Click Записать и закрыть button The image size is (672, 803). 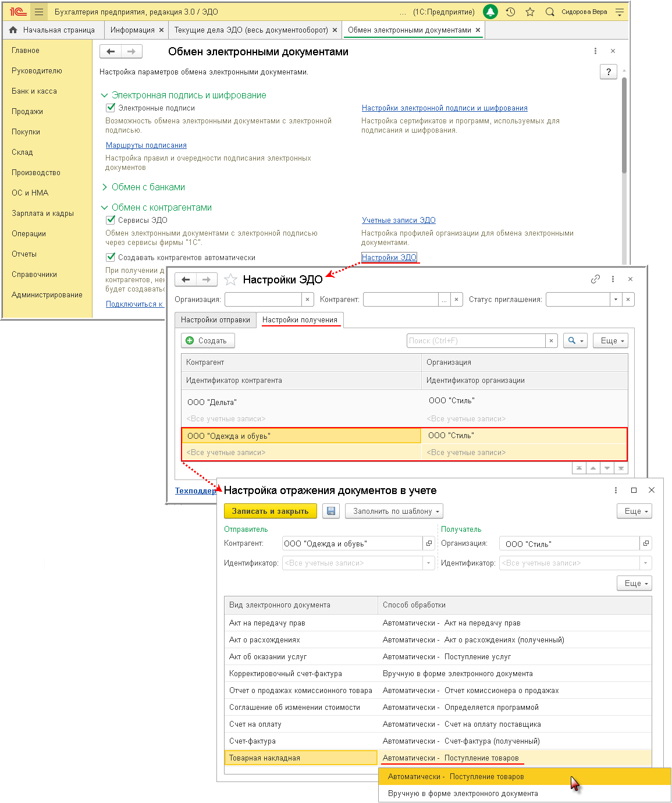(x=270, y=511)
